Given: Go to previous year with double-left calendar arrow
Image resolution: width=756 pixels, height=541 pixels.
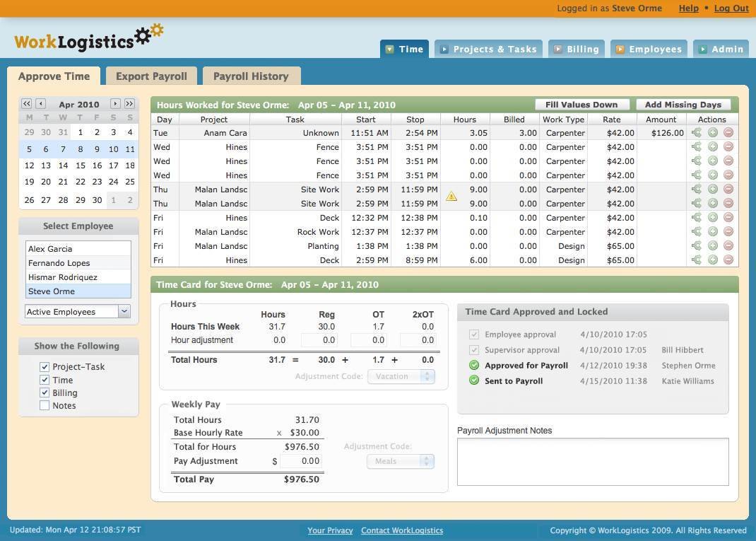Looking at the screenshot, I should pos(27,104).
